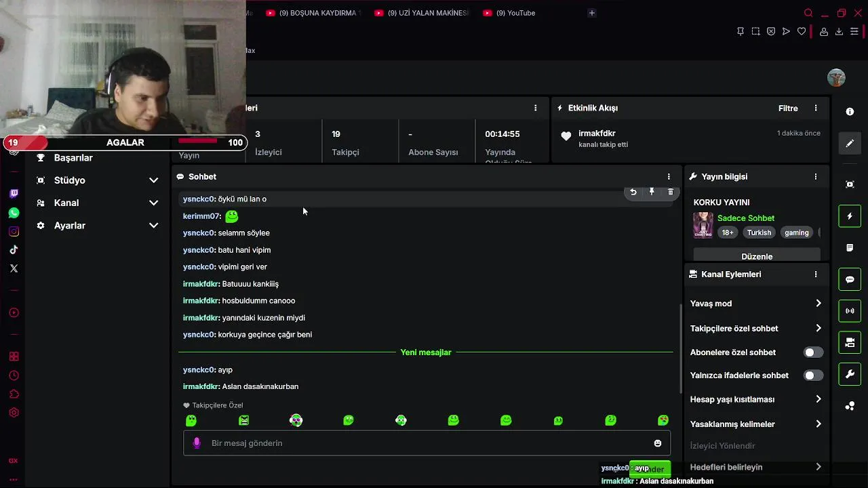
Task: Click the info icon in right dashboard rail
Action: 850,112
